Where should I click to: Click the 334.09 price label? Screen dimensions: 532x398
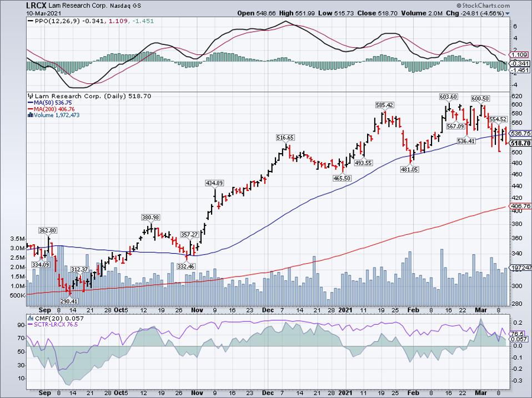[x=40, y=264]
